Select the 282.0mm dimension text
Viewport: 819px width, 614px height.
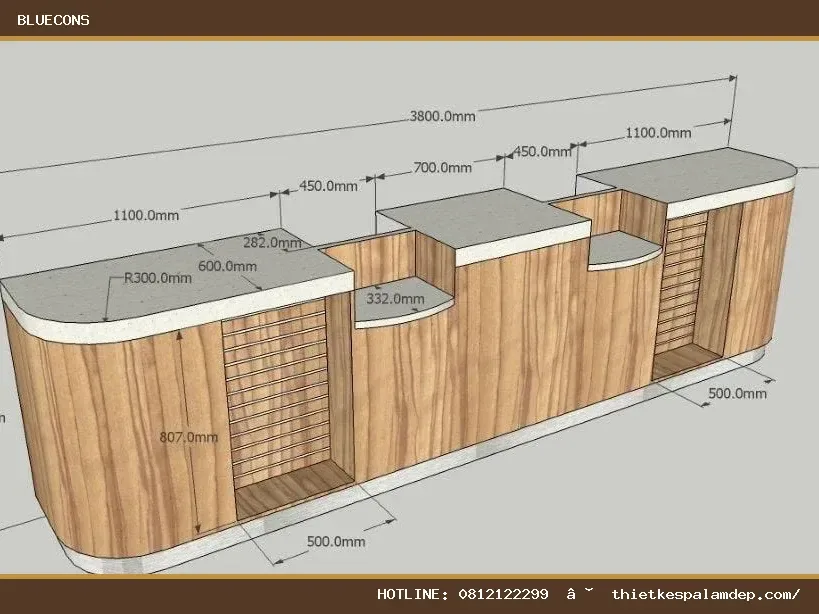[272, 242]
